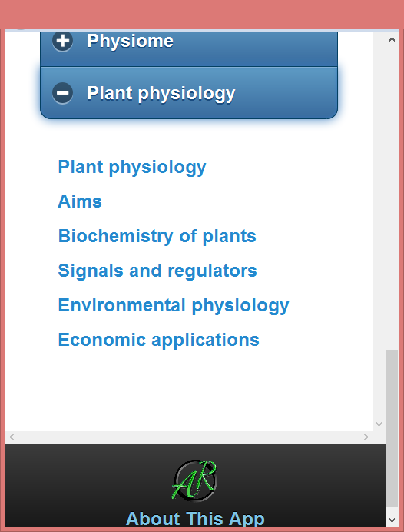Open the Aims link
Screen dimensions: 404x532
[80, 201]
